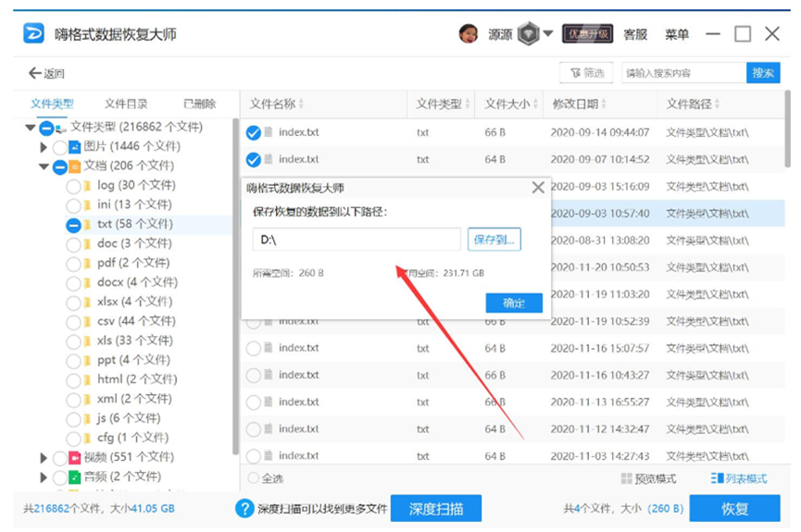This screenshot has width=801, height=532.
Task: Switch to the 已删除 tab
Action: [x=200, y=105]
